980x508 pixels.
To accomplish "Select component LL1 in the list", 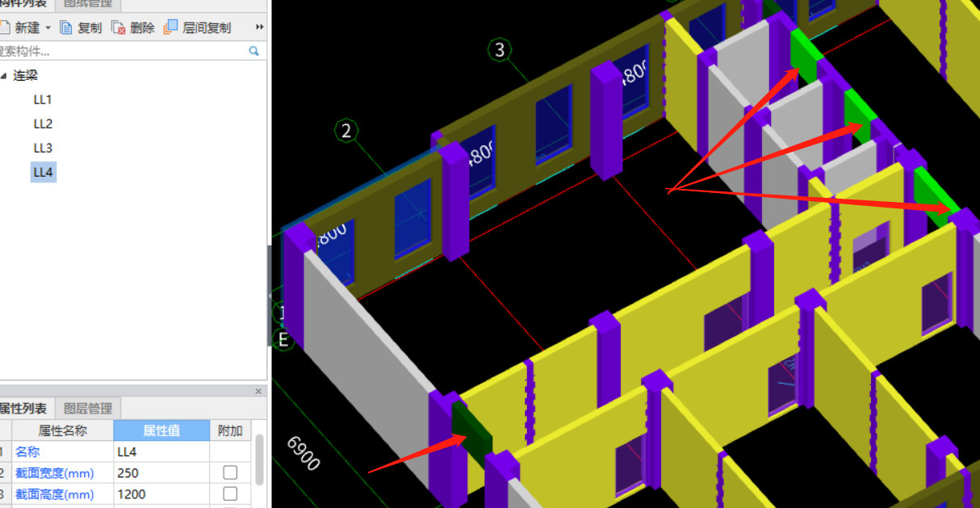I will [43, 99].
